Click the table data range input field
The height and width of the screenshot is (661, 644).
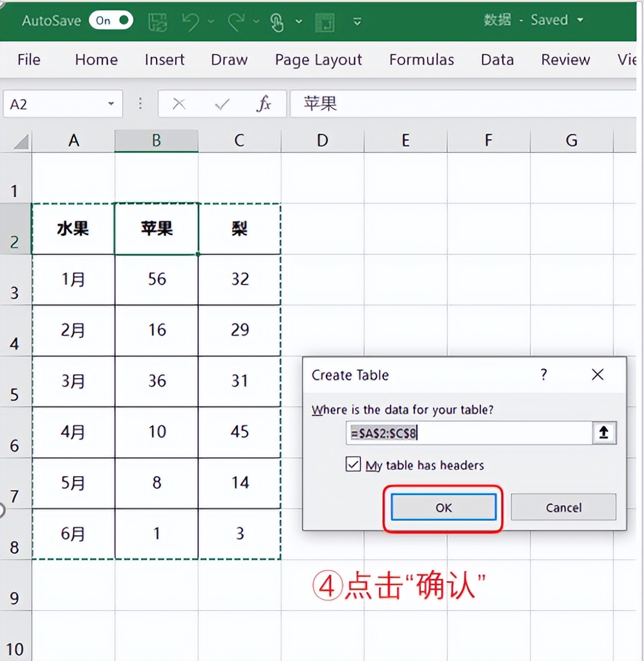pyautogui.click(x=469, y=432)
